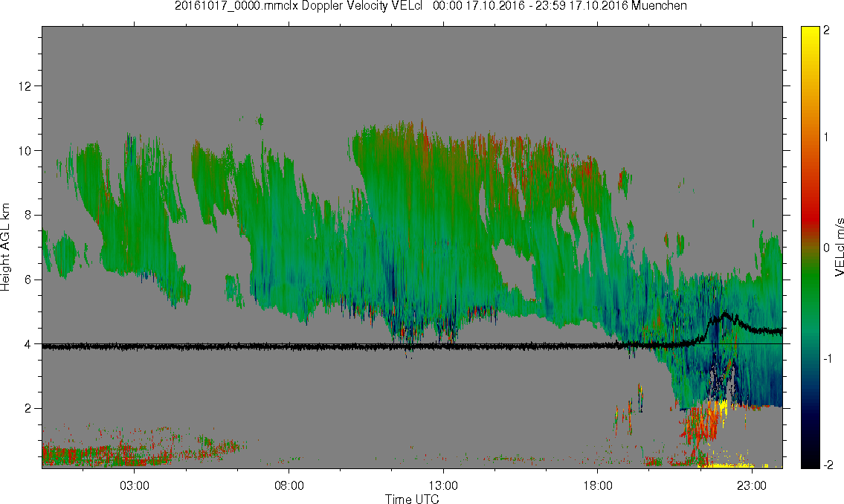Click the 18:00 time axis label
This screenshot has height=504, width=844.
[x=597, y=486]
